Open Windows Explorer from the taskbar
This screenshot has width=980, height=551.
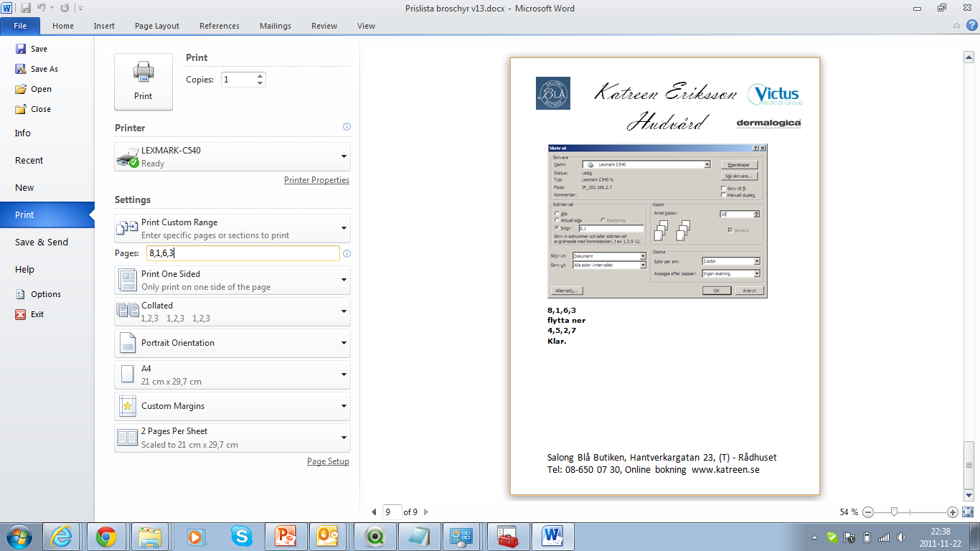(x=151, y=537)
